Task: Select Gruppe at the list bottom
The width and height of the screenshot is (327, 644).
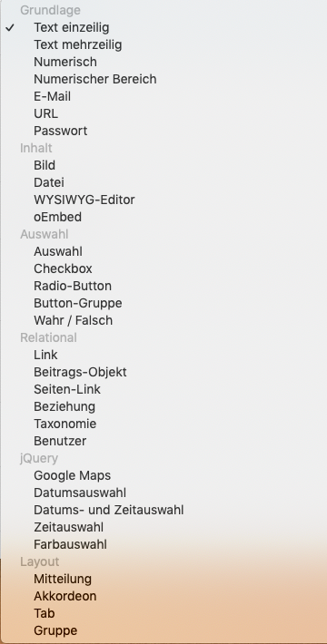Action: tap(163, 631)
